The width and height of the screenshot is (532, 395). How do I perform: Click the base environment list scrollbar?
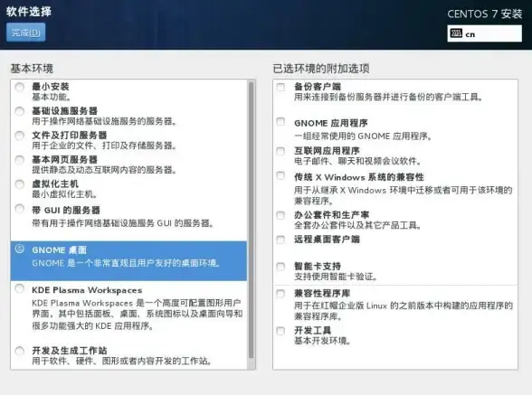pyautogui.click(x=252, y=220)
